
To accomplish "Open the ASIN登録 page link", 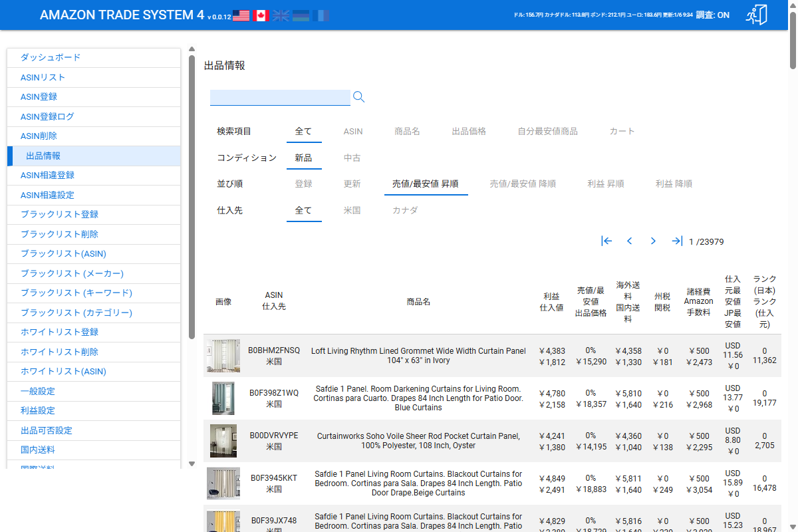I will point(41,96).
